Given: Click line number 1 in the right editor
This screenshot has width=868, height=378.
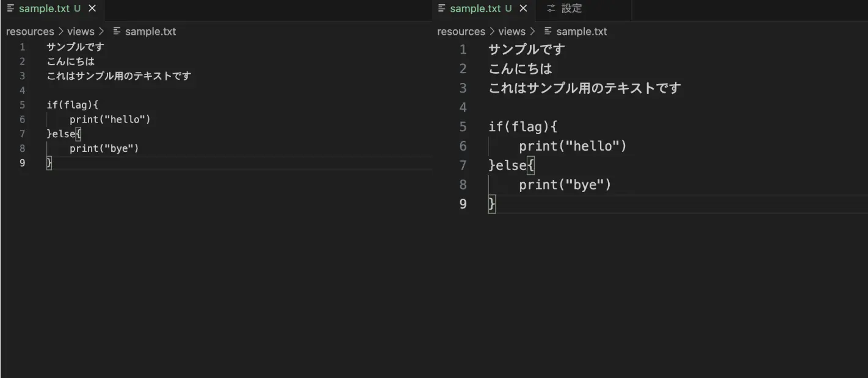Looking at the screenshot, I should [463, 49].
